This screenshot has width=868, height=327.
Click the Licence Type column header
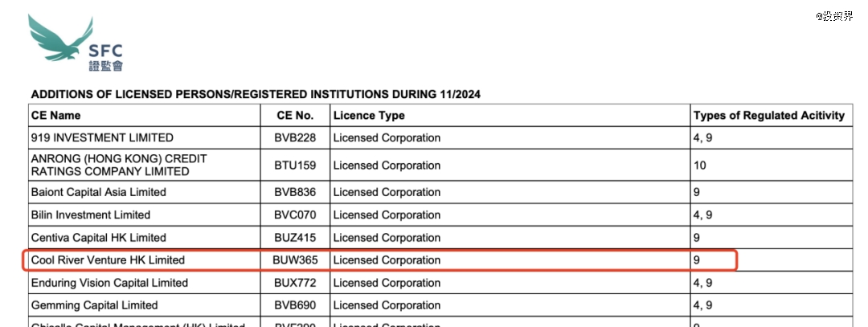tap(369, 115)
